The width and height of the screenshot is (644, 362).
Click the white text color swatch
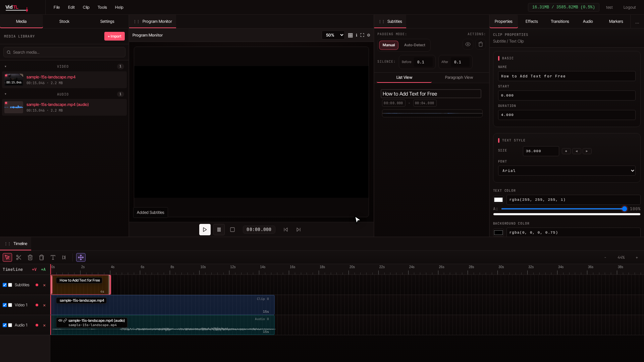click(x=498, y=200)
